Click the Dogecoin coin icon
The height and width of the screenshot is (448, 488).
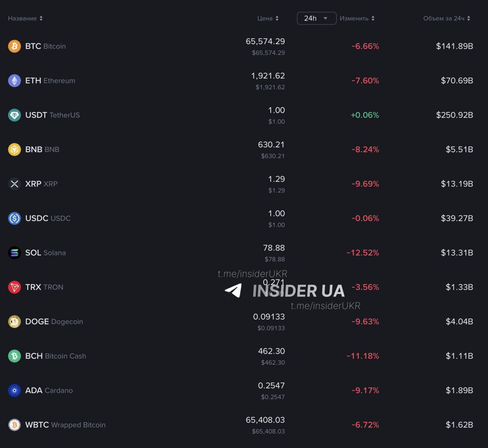14,322
